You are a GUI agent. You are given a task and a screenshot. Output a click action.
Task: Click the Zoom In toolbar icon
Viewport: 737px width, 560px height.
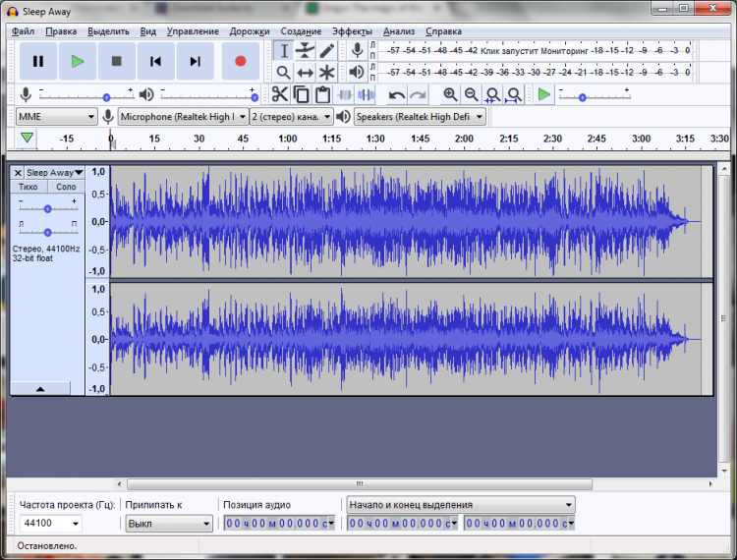click(x=450, y=94)
